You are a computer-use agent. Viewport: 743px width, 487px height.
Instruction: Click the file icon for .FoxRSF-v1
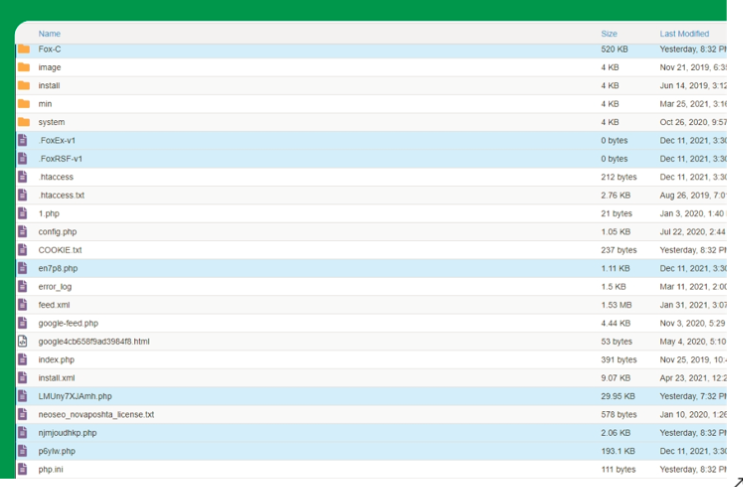tap(22, 158)
